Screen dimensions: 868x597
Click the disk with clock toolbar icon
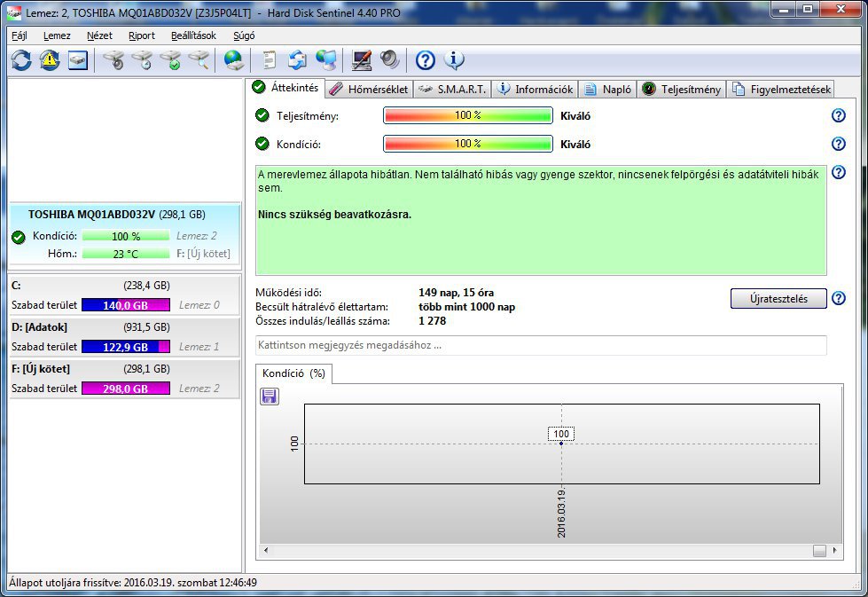point(142,59)
